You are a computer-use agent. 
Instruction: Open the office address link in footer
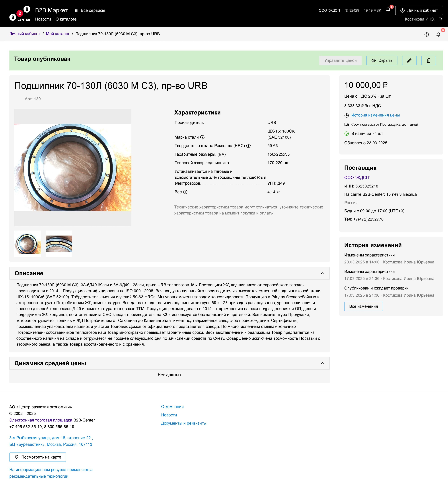click(51, 441)
